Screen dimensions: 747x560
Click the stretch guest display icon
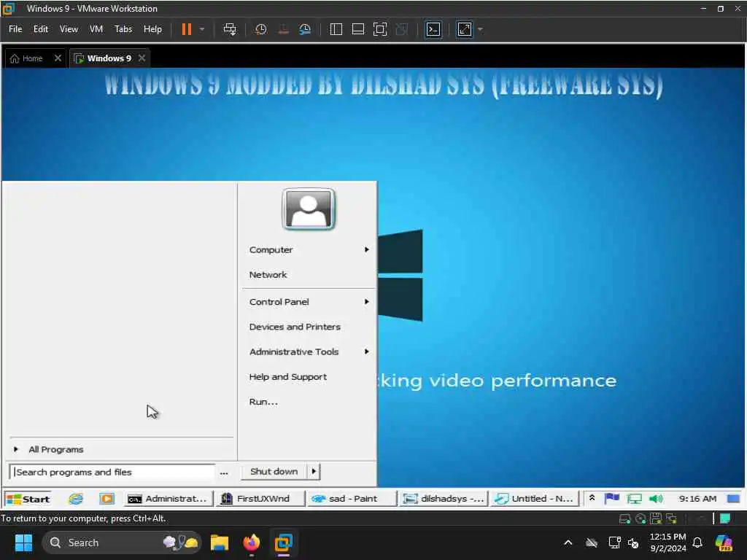tap(465, 29)
